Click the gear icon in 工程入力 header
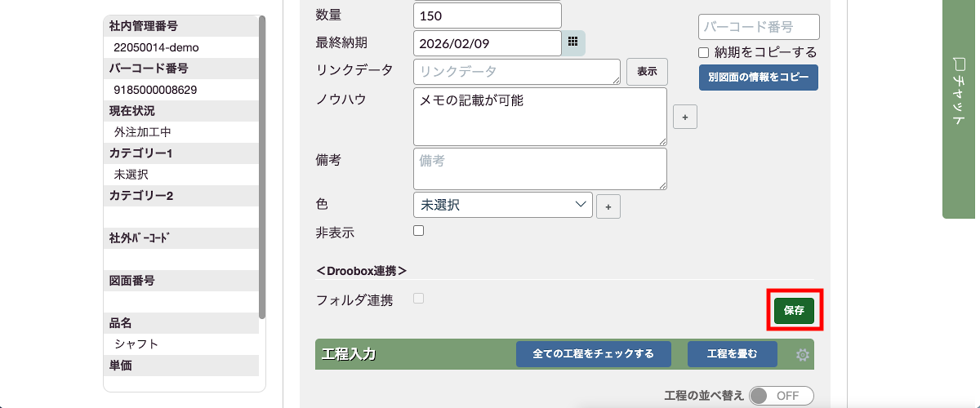Screen dimensions: 980x408 802,354
